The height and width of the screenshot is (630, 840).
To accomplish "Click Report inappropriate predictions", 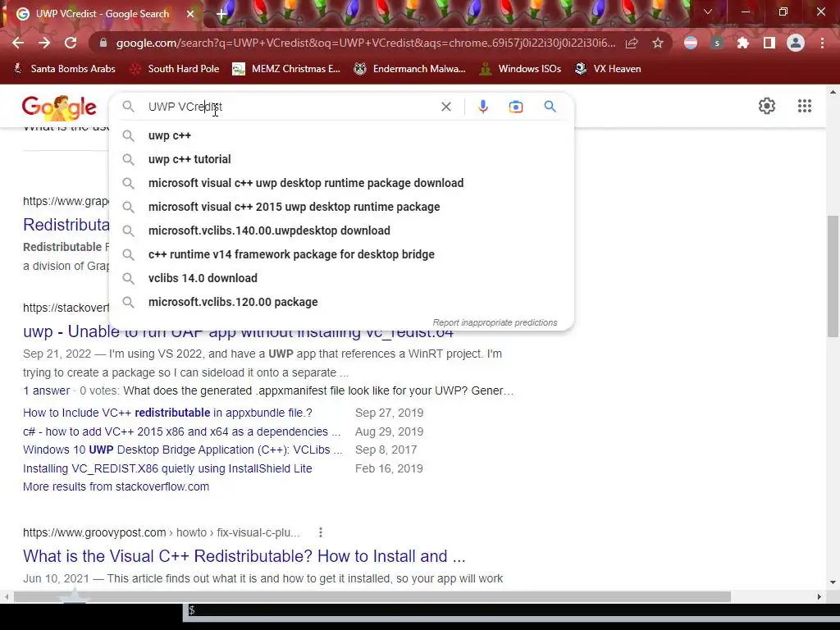I will [495, 322].
